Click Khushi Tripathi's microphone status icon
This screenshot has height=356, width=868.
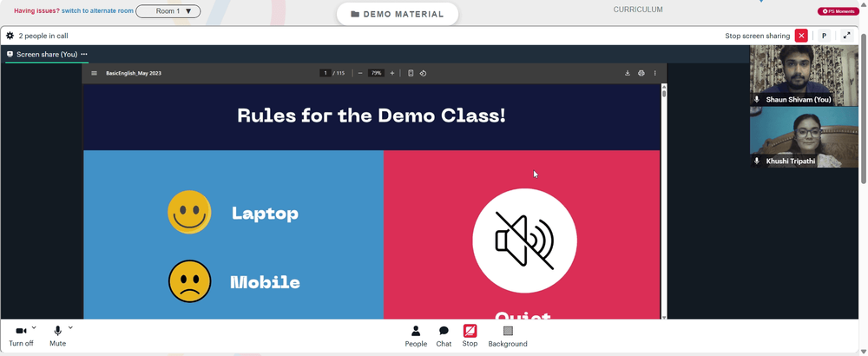(x=757, y=162)
